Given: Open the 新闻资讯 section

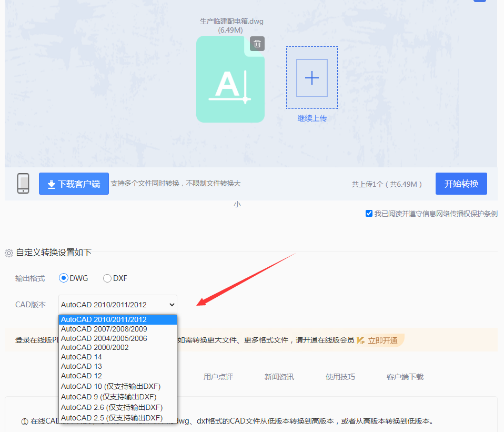Looking at the screenshot, I should [279, 376].
